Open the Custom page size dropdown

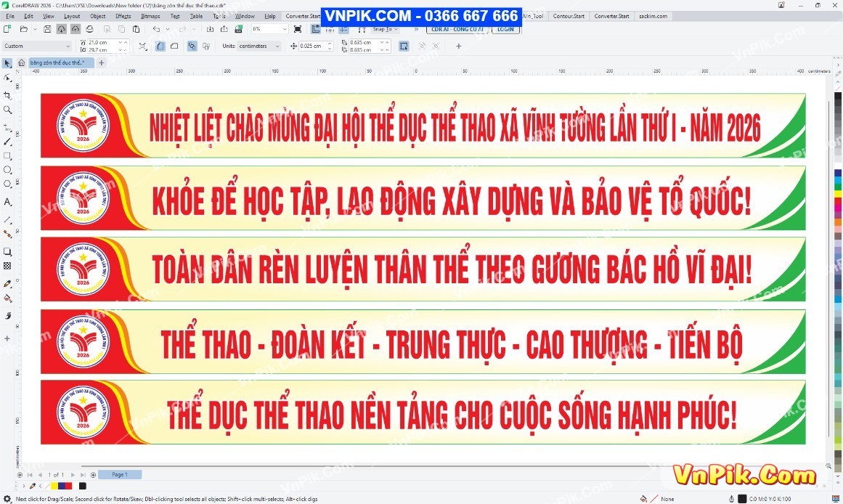(37, 46)
